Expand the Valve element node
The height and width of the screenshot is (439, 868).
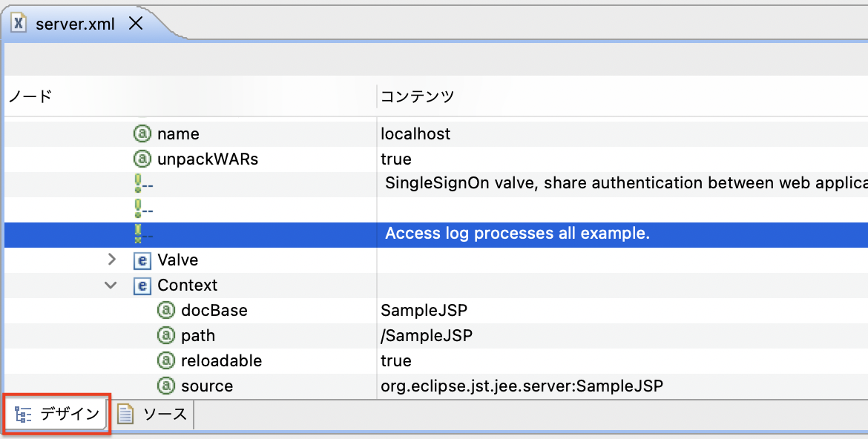click(x=112, y=259)
